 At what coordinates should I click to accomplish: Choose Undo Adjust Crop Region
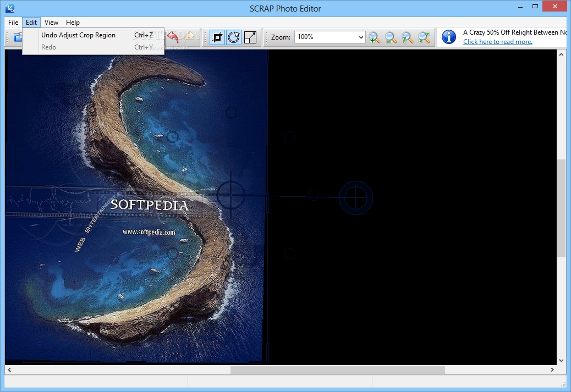point(93,35)
